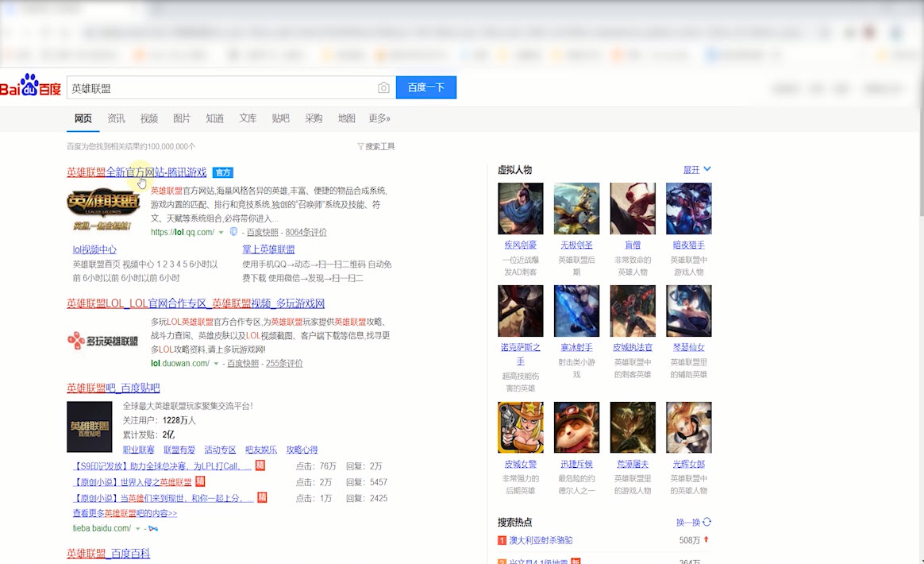Click the 官方 badge beside first result

click(223, 172)
